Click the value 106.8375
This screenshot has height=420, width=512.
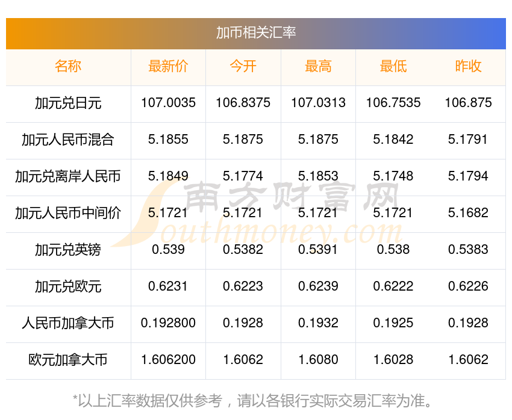(243, 103)
